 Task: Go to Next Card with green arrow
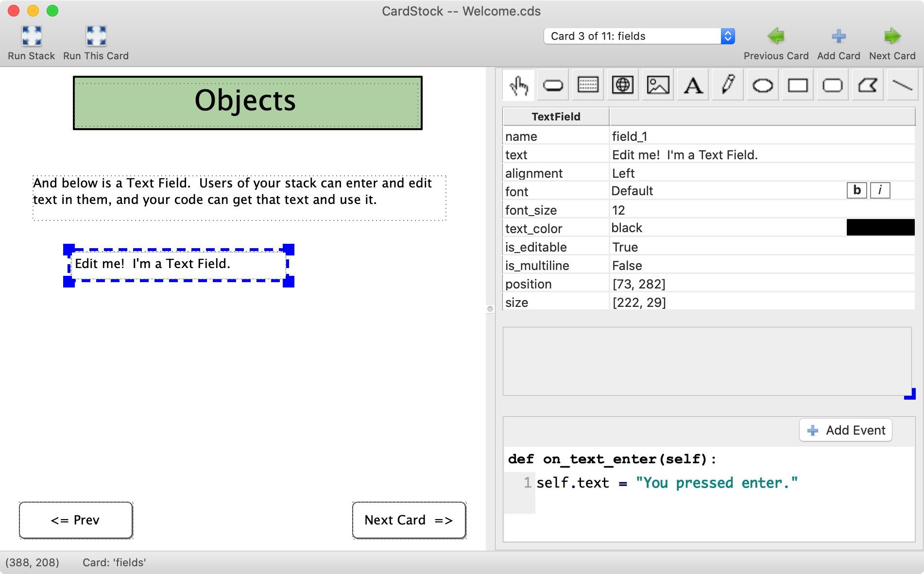coord(892,36)
